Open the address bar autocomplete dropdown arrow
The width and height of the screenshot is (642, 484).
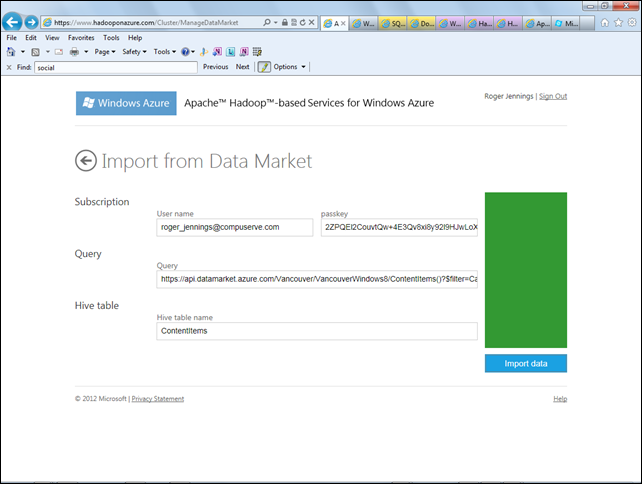276,23
